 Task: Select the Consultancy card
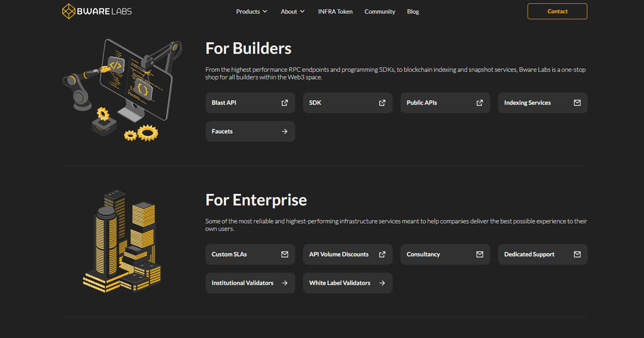445,254
